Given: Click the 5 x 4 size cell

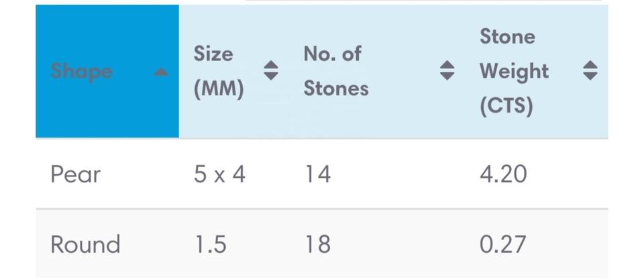Looking at the screenshot, I should pos(219,174).
